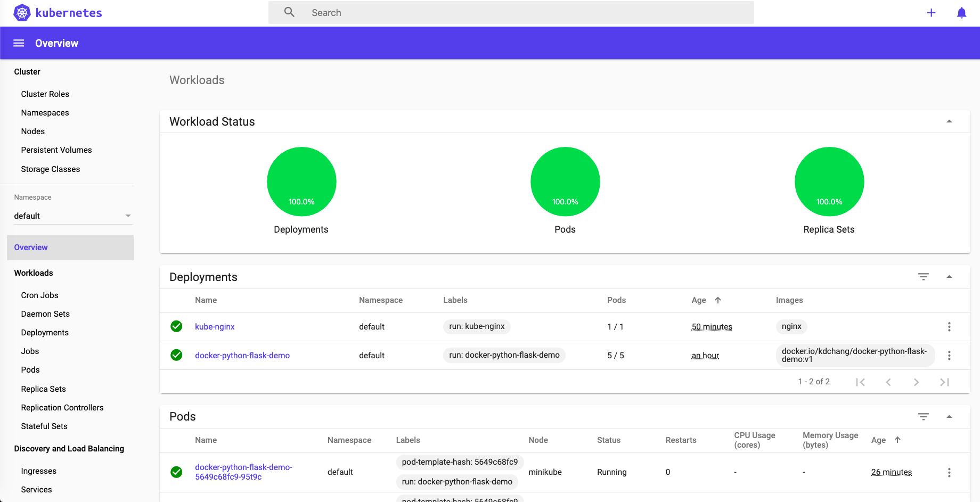The height and width of the screenshot is (502, 980).
Task: Open Storage Classes in the sidebar
Action: click(51, 169)
